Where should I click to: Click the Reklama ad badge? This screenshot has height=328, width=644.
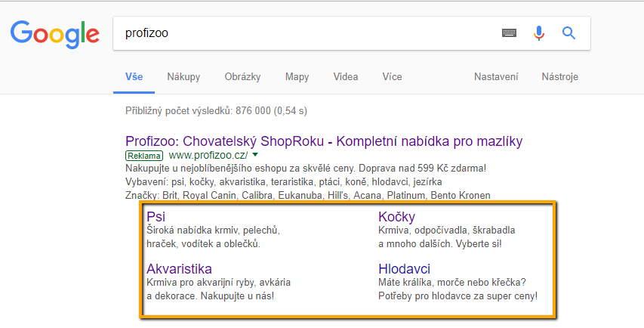(x=144, y=156)
